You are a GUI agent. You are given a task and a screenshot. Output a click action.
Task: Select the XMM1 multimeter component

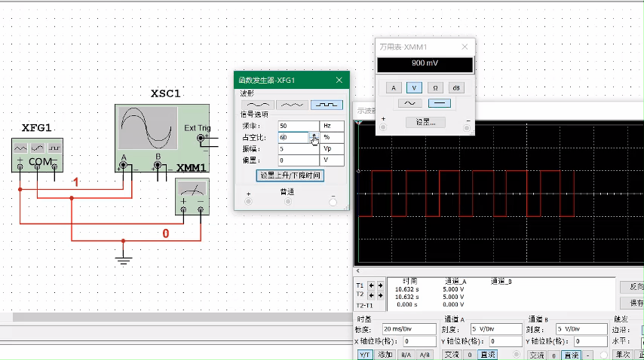[192, 197]
